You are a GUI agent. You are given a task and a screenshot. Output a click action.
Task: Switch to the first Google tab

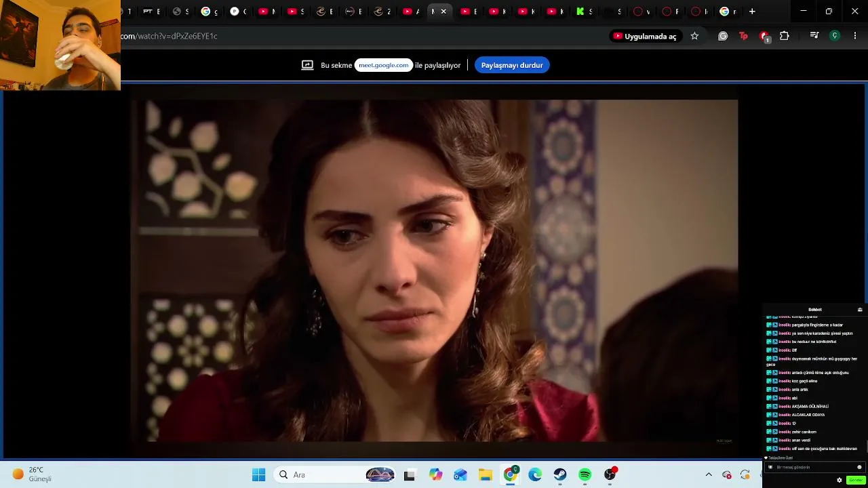(x=210, y=12)
